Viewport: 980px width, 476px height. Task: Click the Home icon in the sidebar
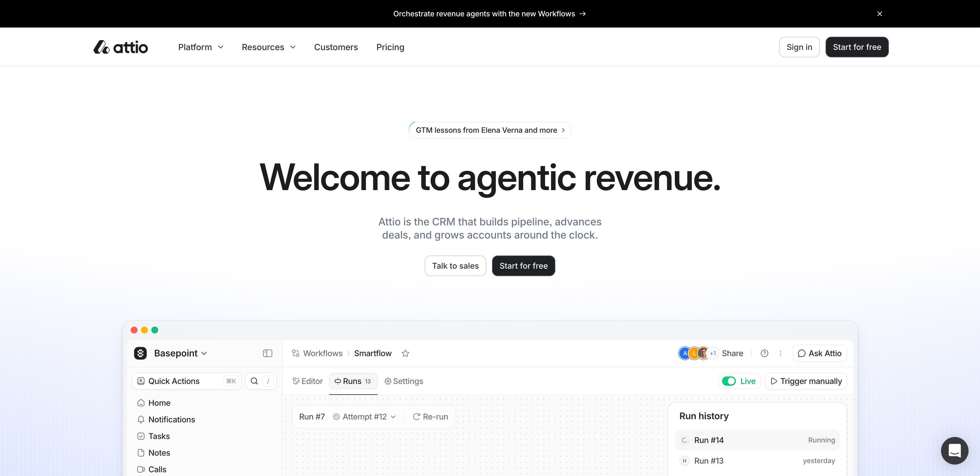141,403
